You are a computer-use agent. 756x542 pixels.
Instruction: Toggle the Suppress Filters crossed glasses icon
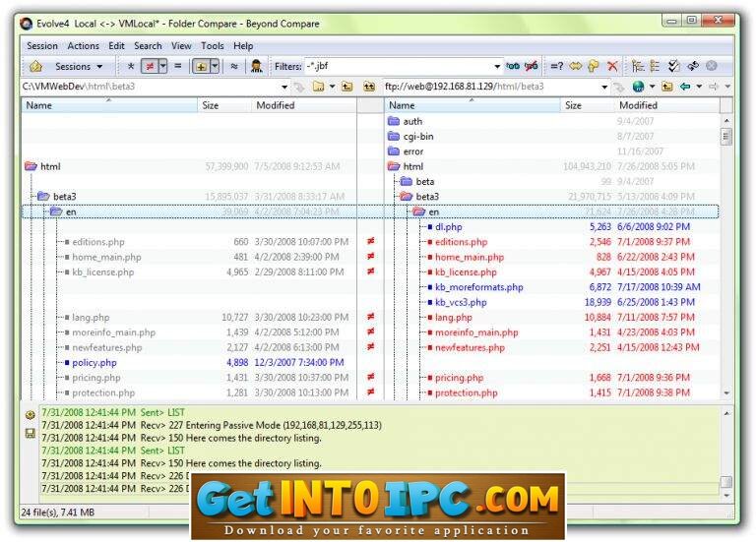(x=532, y=66)
